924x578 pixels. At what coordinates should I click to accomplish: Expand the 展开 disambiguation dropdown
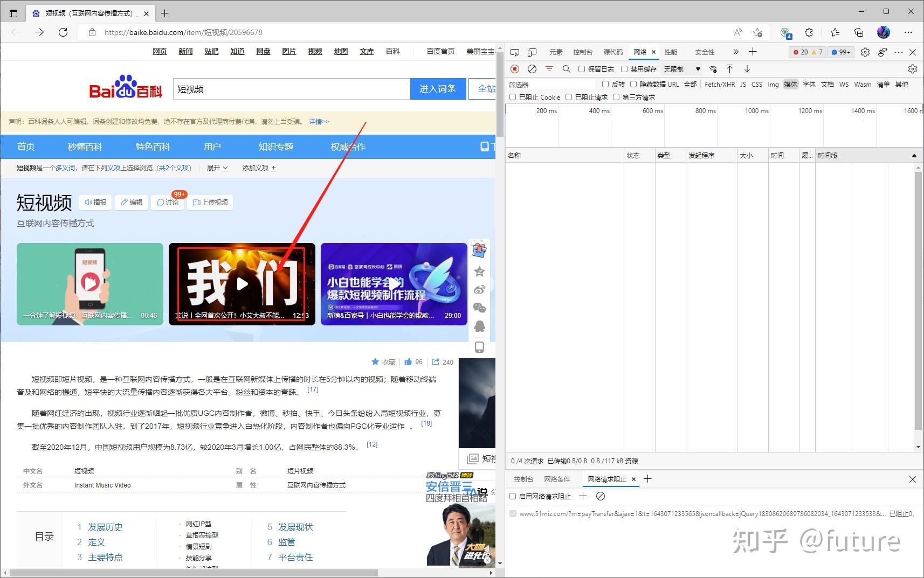click(217, 168)
